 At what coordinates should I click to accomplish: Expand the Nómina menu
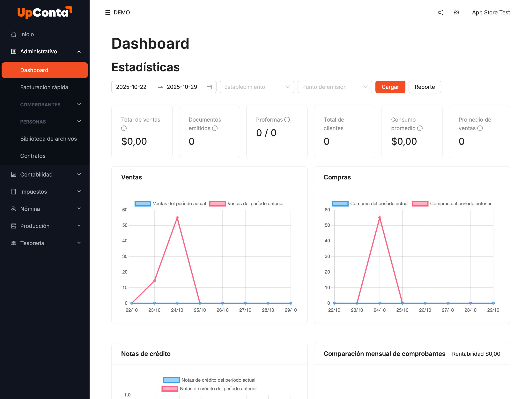tap(79, 208)
